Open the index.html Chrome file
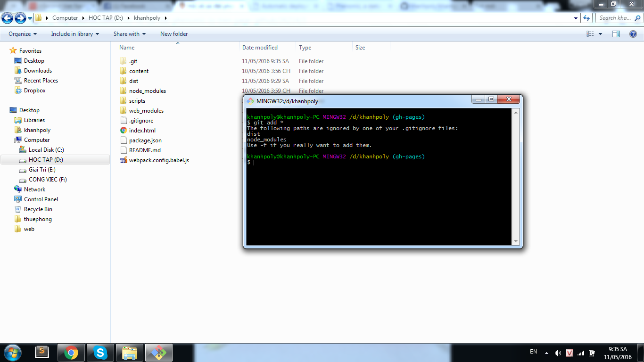Screen dimensions: 644x362 (x=142, y=131)
